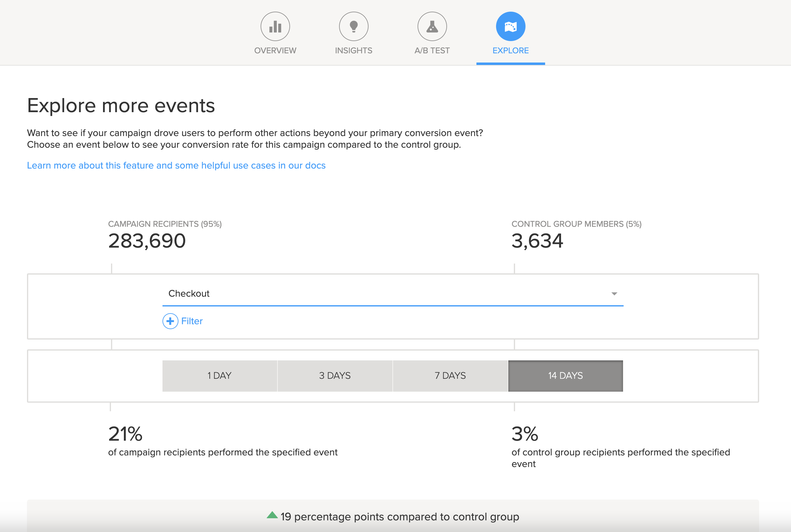Viewport: 791px width, 532px height.
Task: Select the 14 DAYS time window
Action: [565, 376]
